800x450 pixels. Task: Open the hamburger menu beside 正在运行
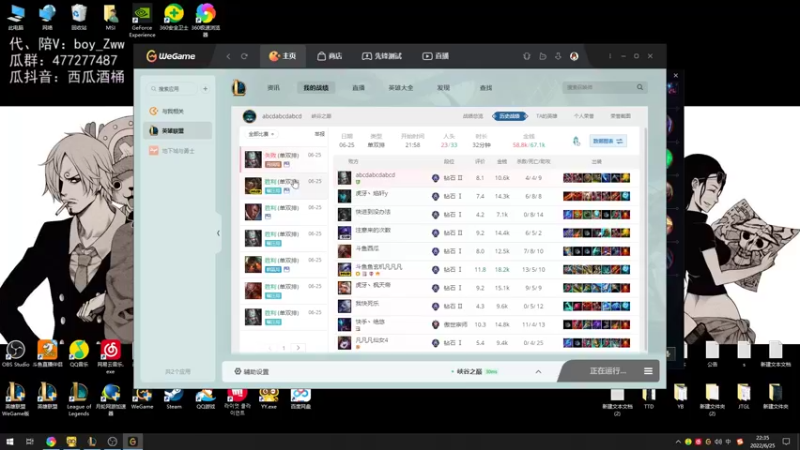[648, 371]
